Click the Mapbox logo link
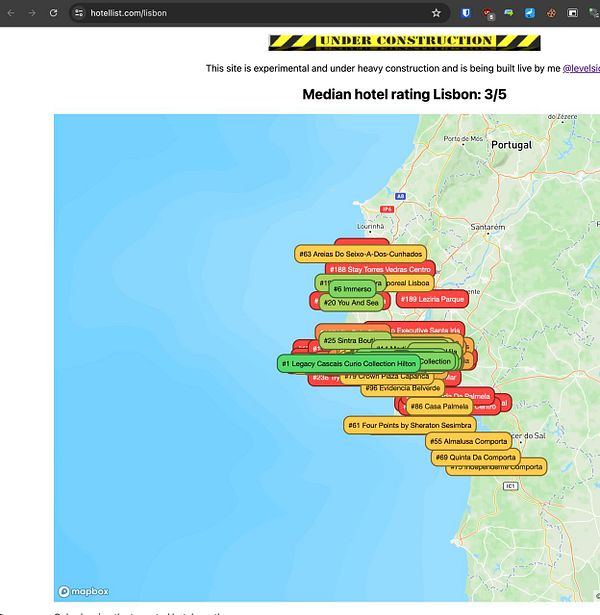The width and height of the screenshot is (600, 615). click(84, 591)
